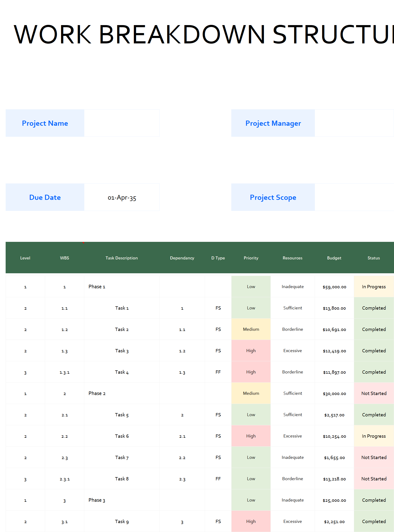Viewport: 394px width, 532px height.
Task: Click the Project Manager label cell
Action: click(273, 123)
